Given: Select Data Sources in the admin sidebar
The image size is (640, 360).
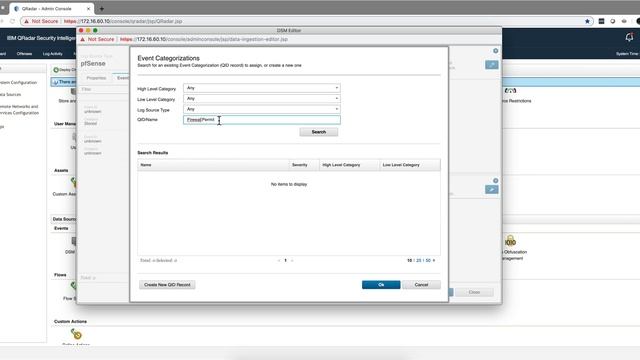Looking at the screenshot, I should pyautogui.click(x=11, y=94).
